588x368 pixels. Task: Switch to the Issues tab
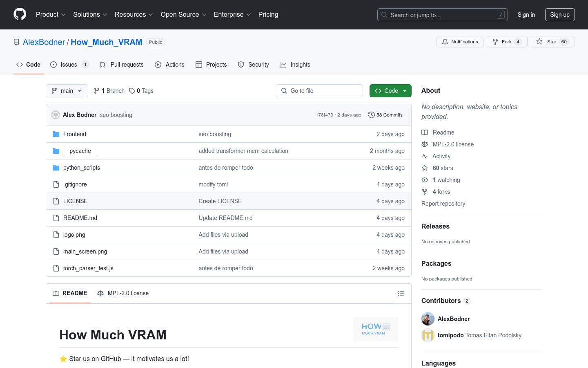coord(69,65)
